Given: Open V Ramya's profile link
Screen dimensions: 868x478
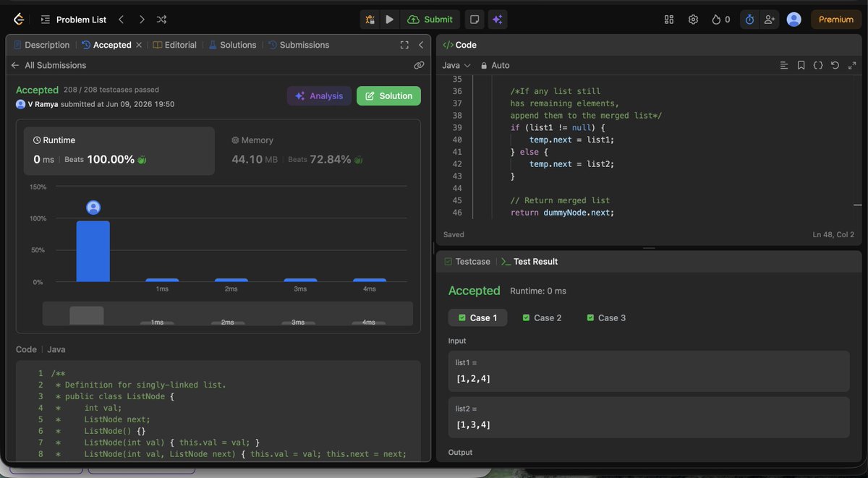Looking at the screenshot, I should [x=44, y=104].
